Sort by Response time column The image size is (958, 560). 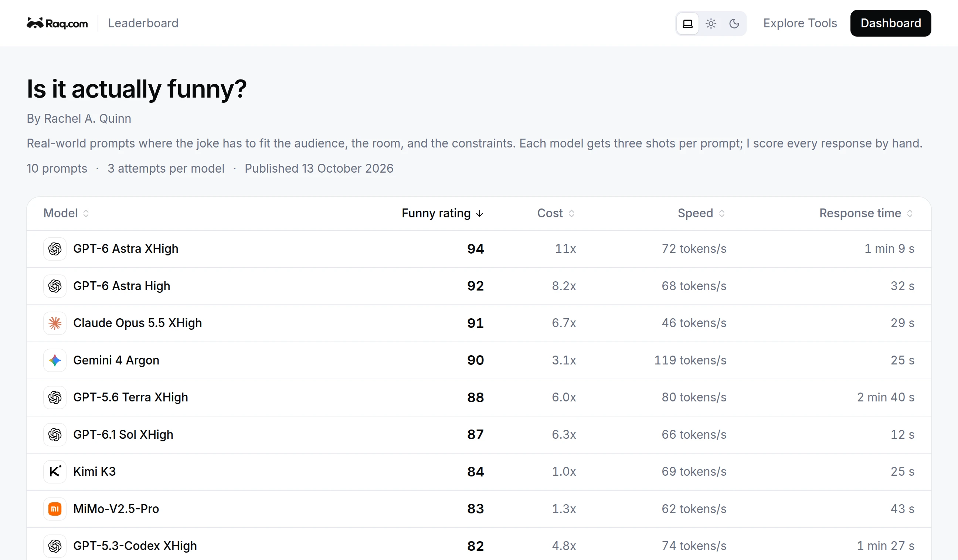(x=866, y=213)
